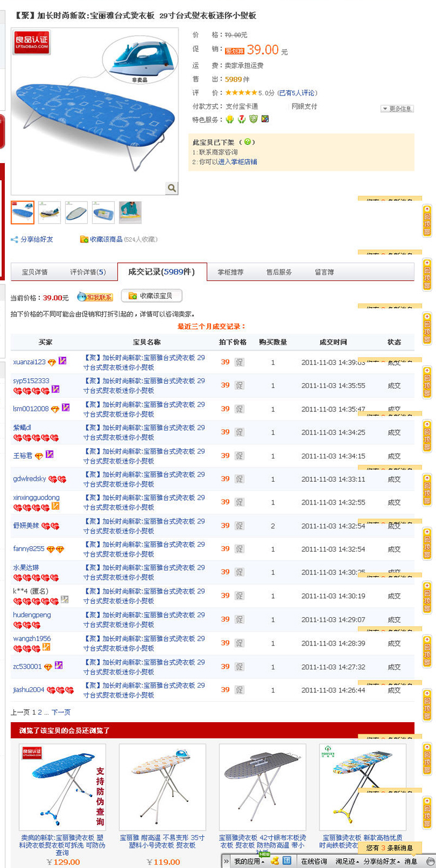Switch to the 评价详情(5) tab
Viewport: 436px width, 868px height.
point(88,272)
